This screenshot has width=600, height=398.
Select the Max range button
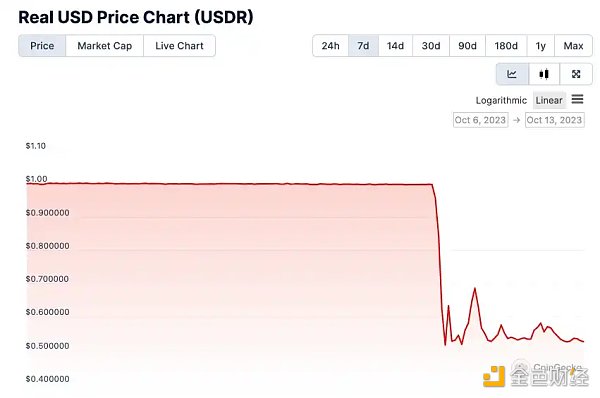click(x=573, y=46)
